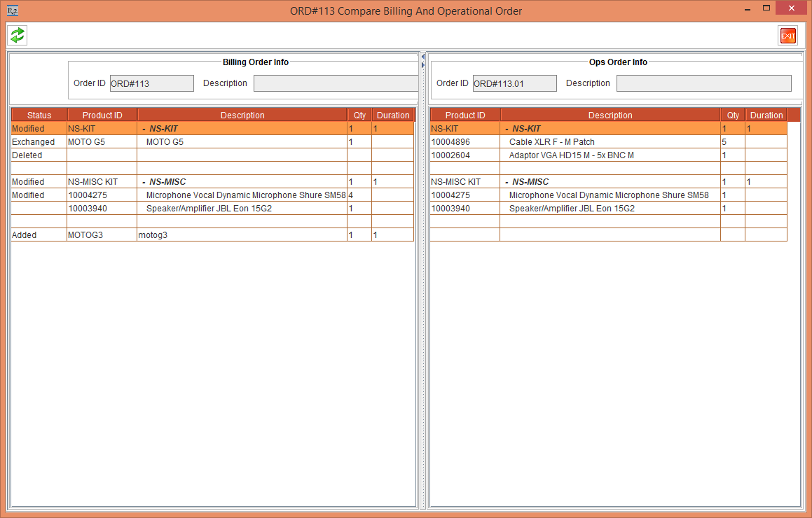Focus the Billing Order Description field
The height and width of the screenshot is (518, 812).
coord(336,83)
